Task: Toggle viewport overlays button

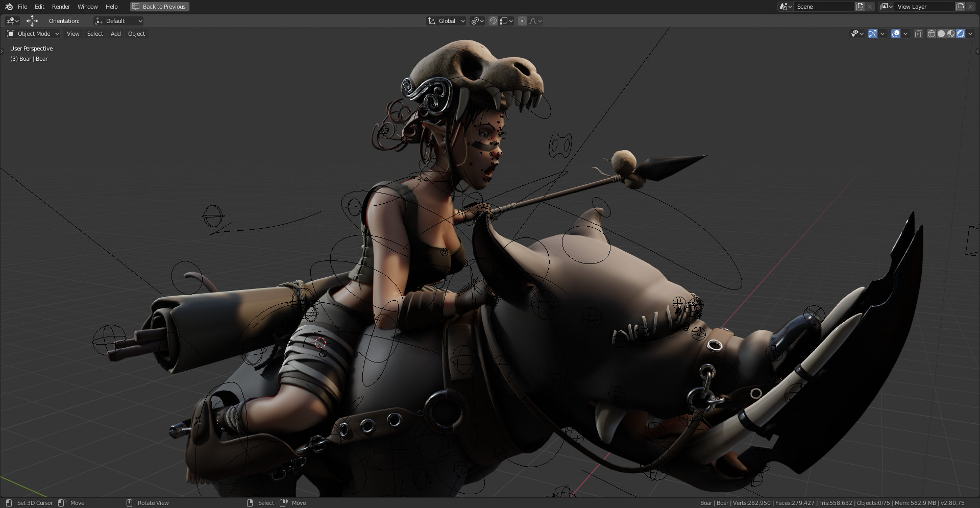Action: click(x=896, y=34)
